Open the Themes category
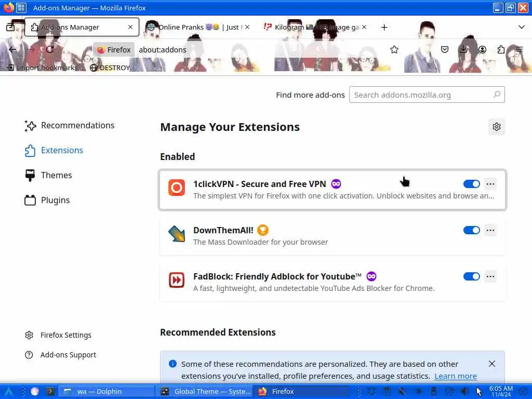This screenshot has width=532, height=399. (48, 175)
